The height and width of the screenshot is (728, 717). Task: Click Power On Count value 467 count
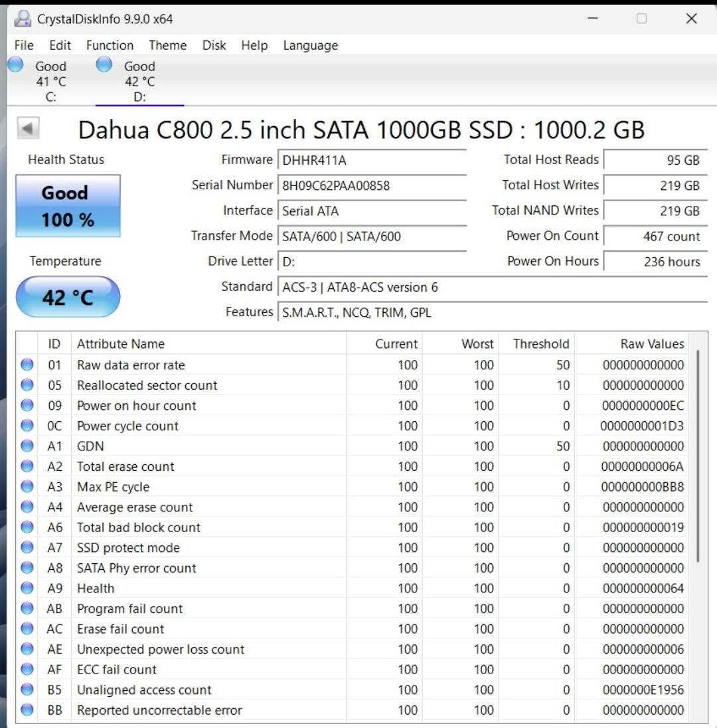(656, 236)
